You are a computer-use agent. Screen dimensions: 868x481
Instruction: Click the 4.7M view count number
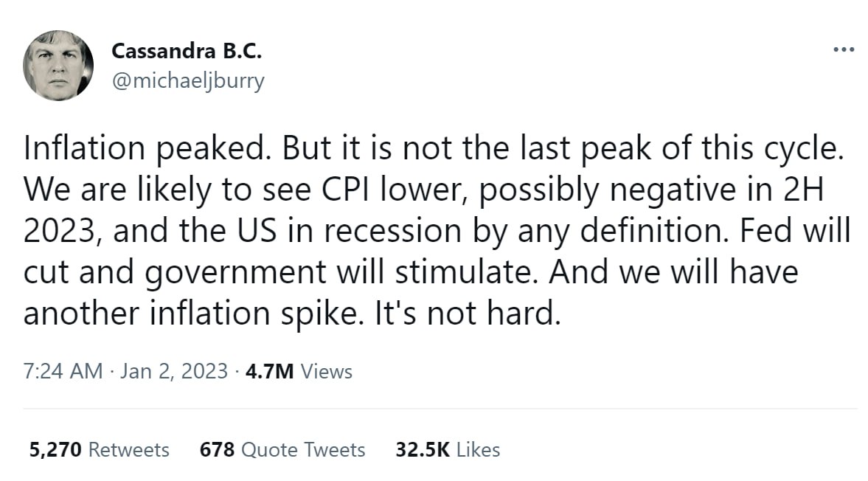[x=271, y=371]
